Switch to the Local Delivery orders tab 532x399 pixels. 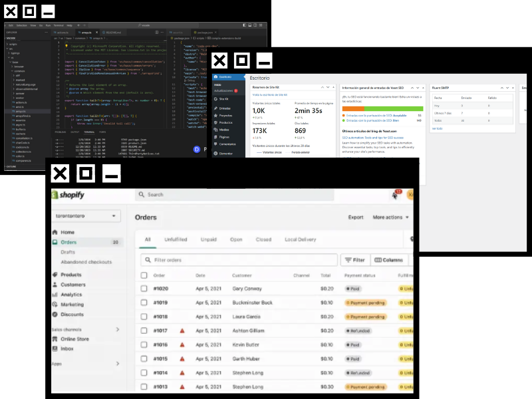(x=301, y=239)
